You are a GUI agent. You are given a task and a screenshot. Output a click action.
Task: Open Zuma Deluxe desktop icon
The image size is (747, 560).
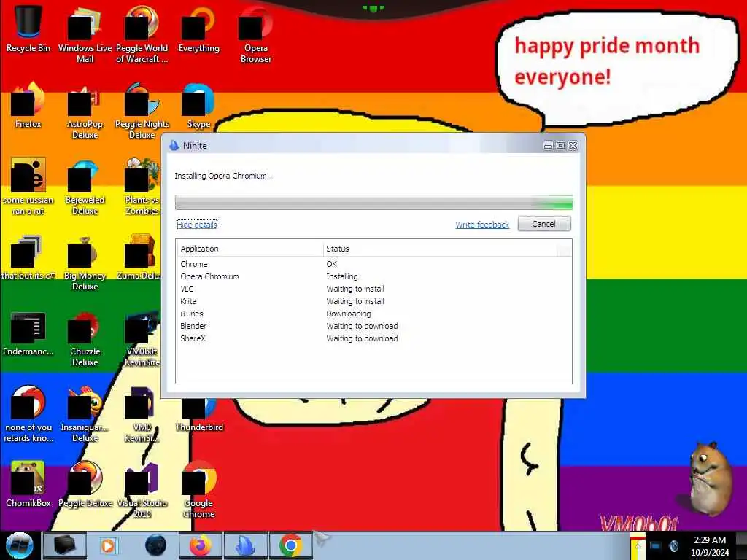point(139,256)
